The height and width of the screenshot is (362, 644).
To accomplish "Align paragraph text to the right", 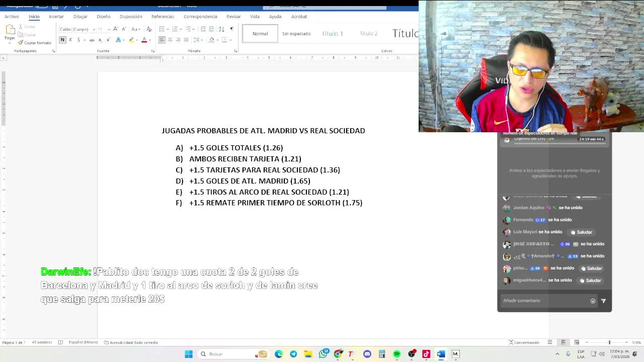I will click(178, 40).
